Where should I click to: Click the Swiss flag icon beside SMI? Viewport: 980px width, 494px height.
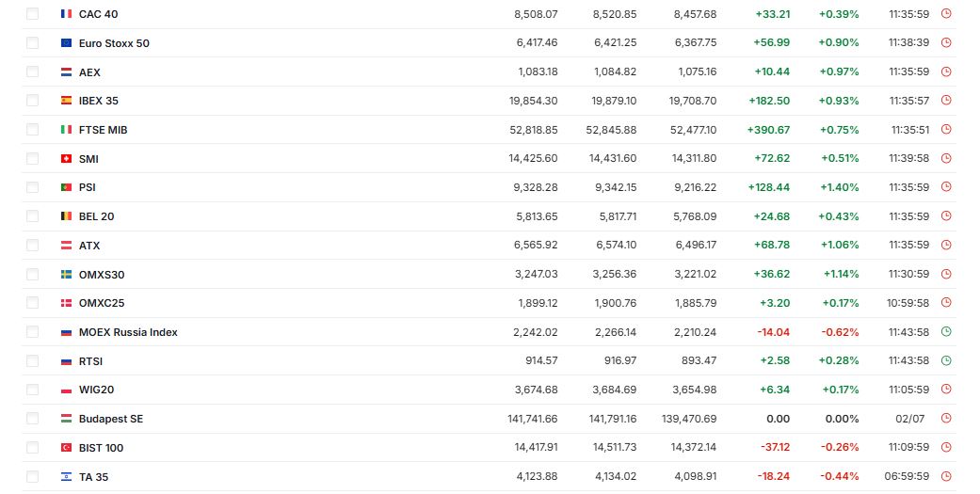[x=66, y=159]
